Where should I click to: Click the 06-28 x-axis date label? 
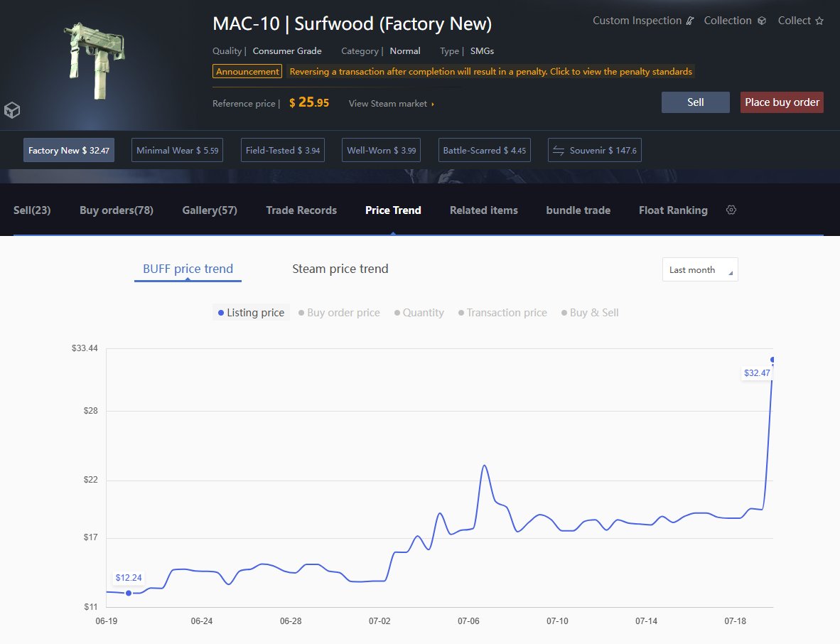[291, 621]
